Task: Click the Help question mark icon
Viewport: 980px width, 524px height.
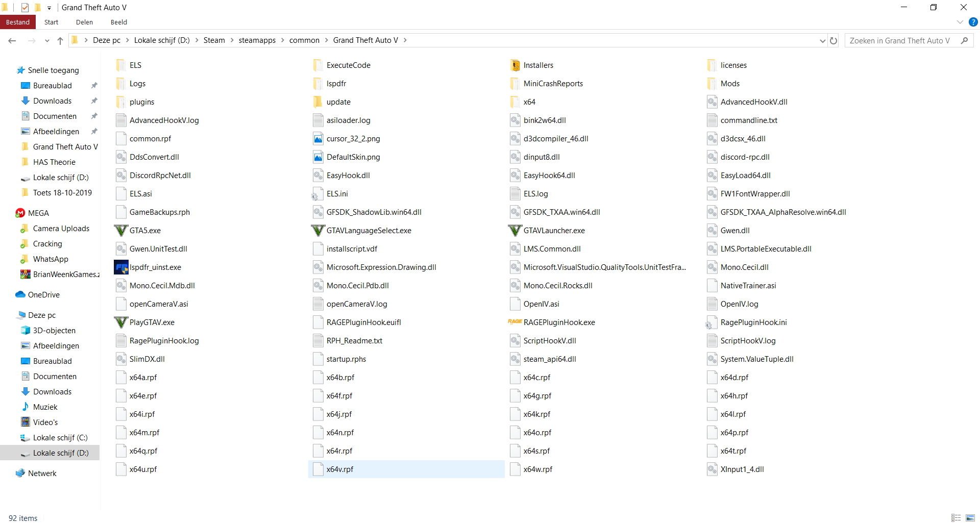Action: point(973,22)
